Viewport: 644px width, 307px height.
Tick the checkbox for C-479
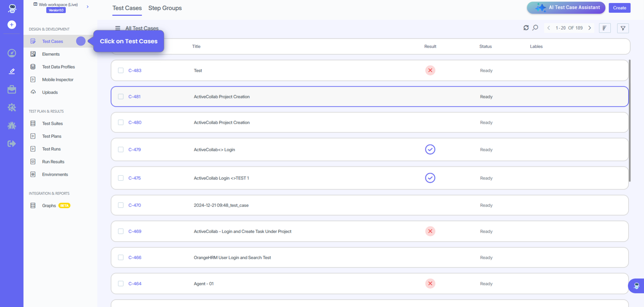(x=121, y=150)
